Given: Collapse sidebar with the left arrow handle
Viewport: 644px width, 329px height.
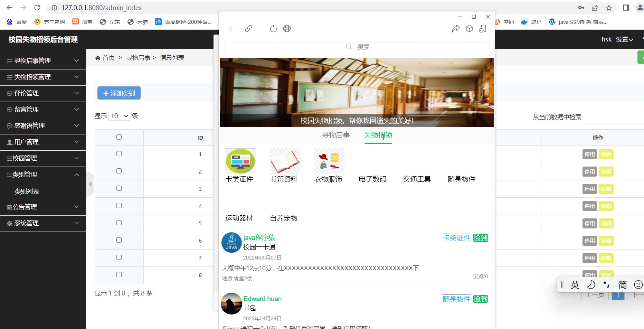Looking at the screenshot, I should click(90, 184).
